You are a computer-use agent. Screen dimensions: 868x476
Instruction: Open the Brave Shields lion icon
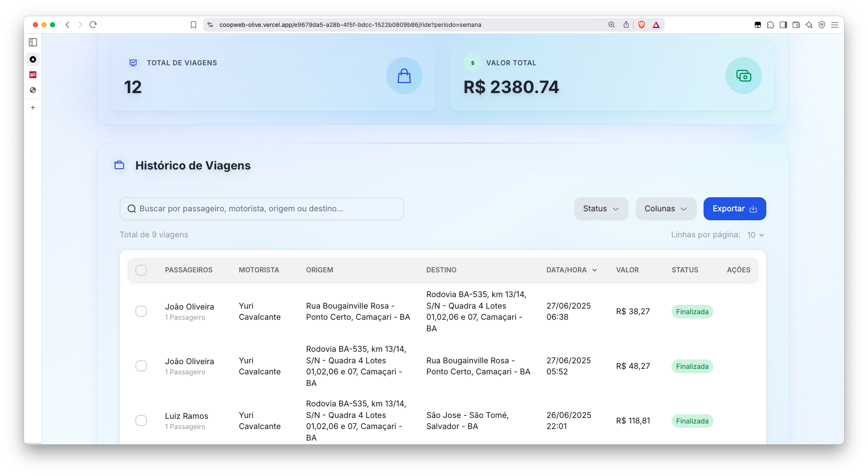(641, 25)
